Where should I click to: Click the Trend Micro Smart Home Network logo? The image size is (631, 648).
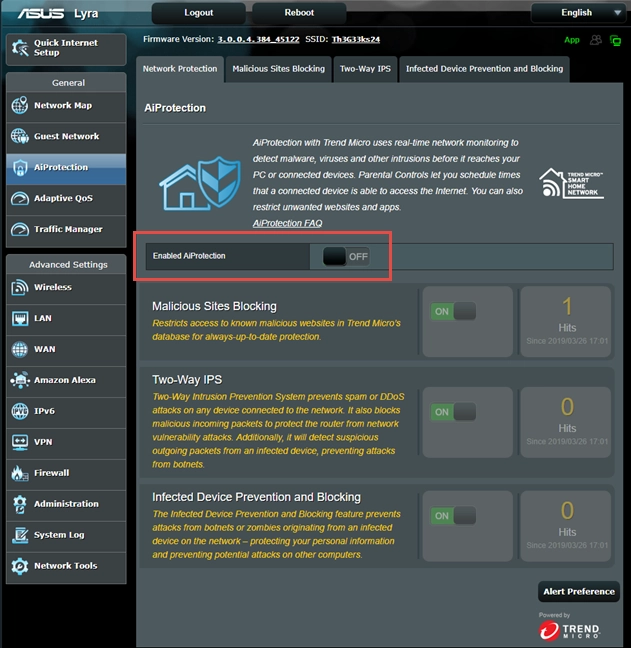(571, 183)
